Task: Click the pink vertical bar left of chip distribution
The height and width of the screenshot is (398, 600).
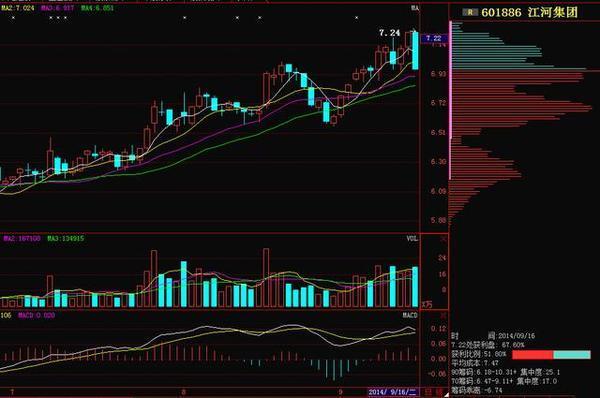Action: click(x=450, y=100)
